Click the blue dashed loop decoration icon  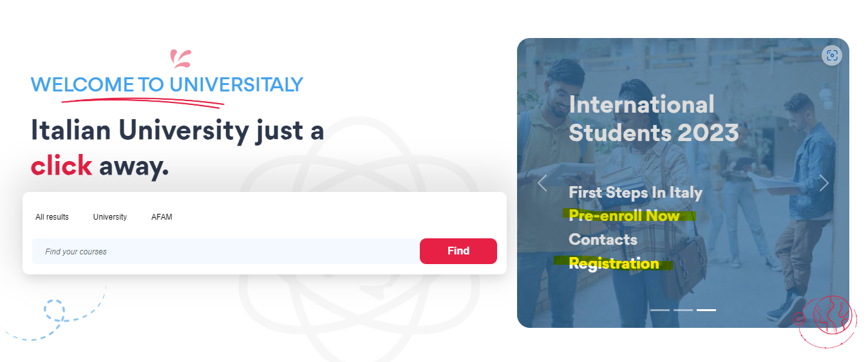point(55,310)
